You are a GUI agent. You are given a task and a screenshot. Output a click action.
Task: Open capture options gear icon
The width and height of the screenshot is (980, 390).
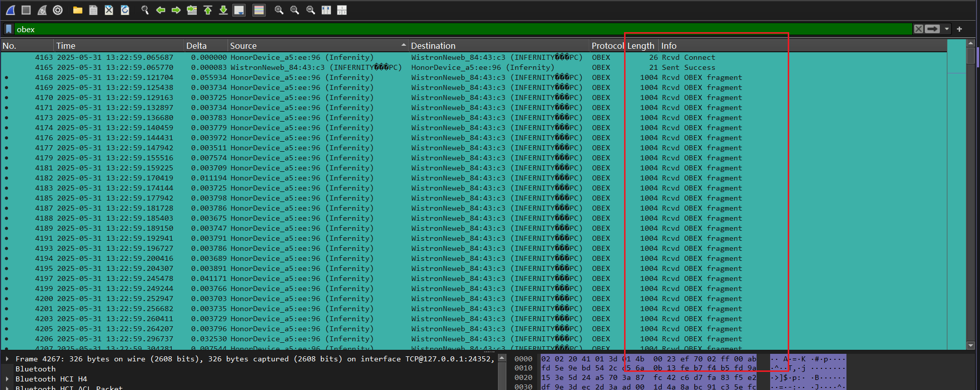58,10
